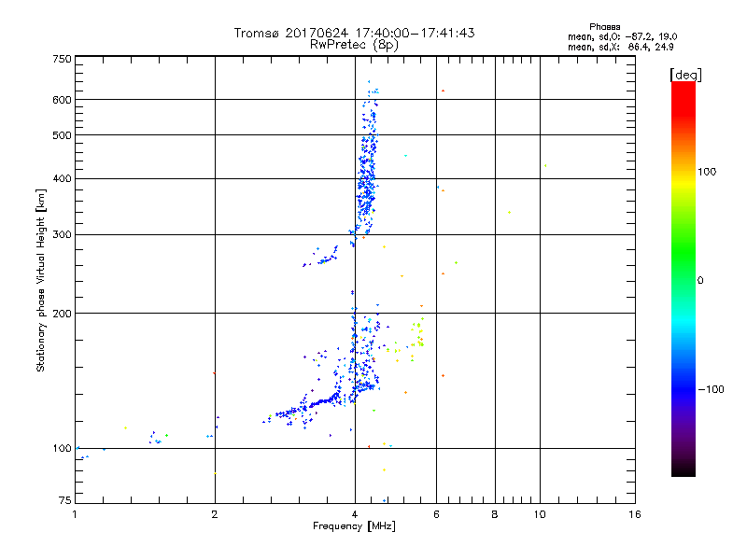Click the '75' y-axis tick label
Image resolution: width=747 pixels, height=560 pixels.
[65, 500]
